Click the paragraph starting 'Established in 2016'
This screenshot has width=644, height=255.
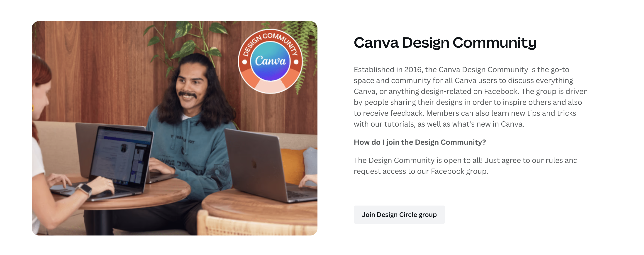click(471, 97)
